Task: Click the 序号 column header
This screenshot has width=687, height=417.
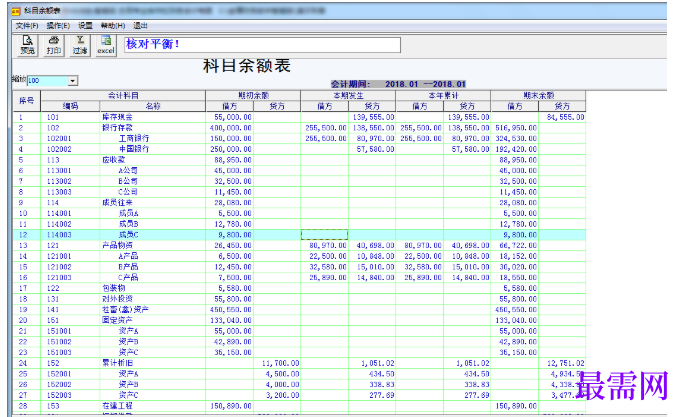Action: pyautogui.click(x=26, y=101)
